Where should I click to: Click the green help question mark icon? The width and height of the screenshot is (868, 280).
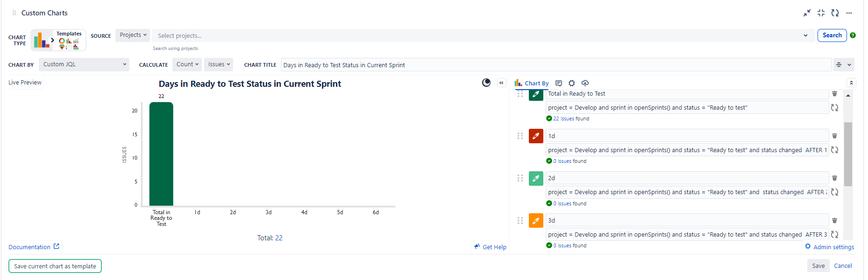853,35
